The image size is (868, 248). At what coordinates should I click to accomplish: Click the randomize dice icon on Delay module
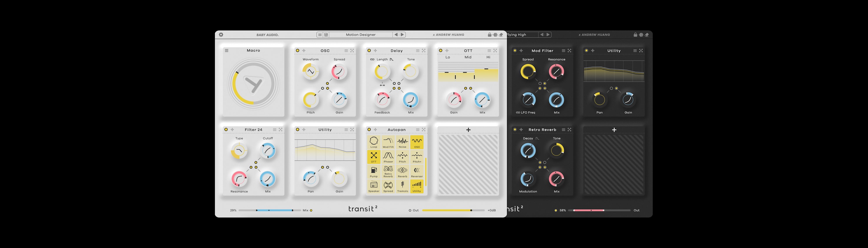[x=424, y=50]
